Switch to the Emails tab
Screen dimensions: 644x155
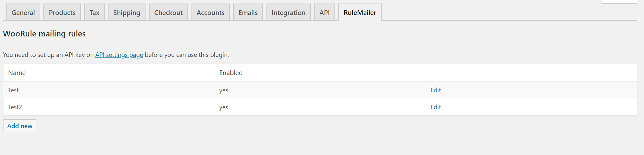248,12
